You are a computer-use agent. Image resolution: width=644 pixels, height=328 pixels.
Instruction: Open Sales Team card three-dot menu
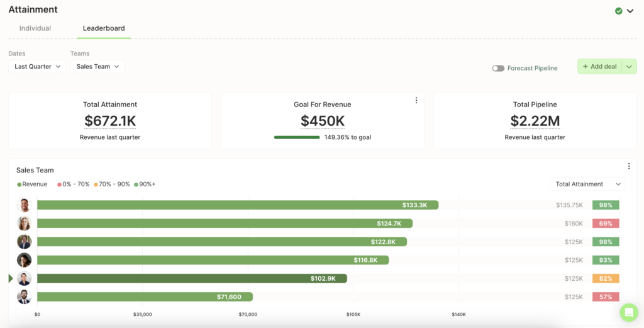tap(629, 166)
